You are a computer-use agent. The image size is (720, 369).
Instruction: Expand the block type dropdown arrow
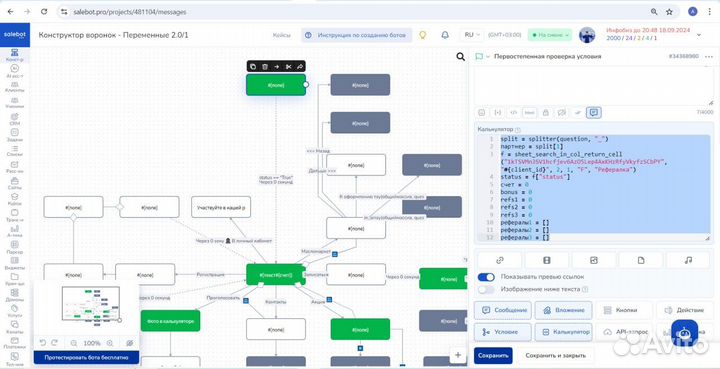(x=488, y=56)
